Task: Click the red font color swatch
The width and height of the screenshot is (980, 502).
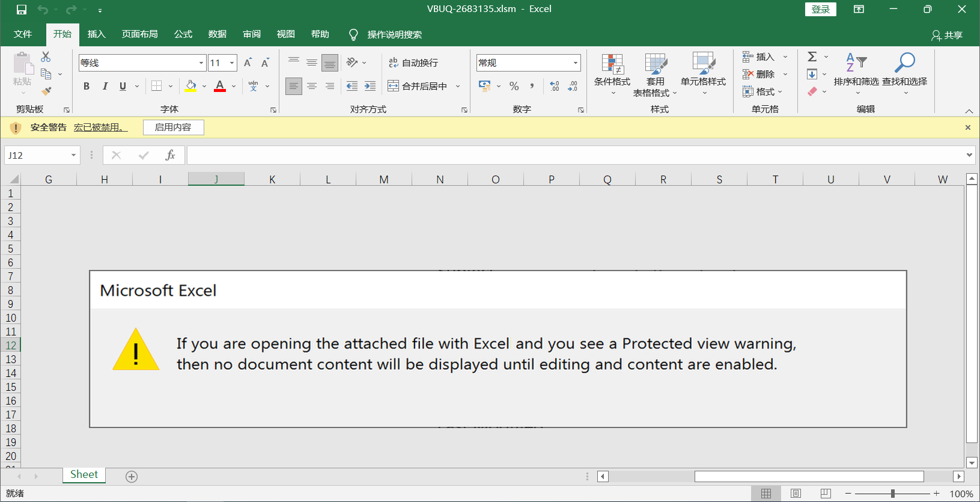Action: tap(220, 86)
